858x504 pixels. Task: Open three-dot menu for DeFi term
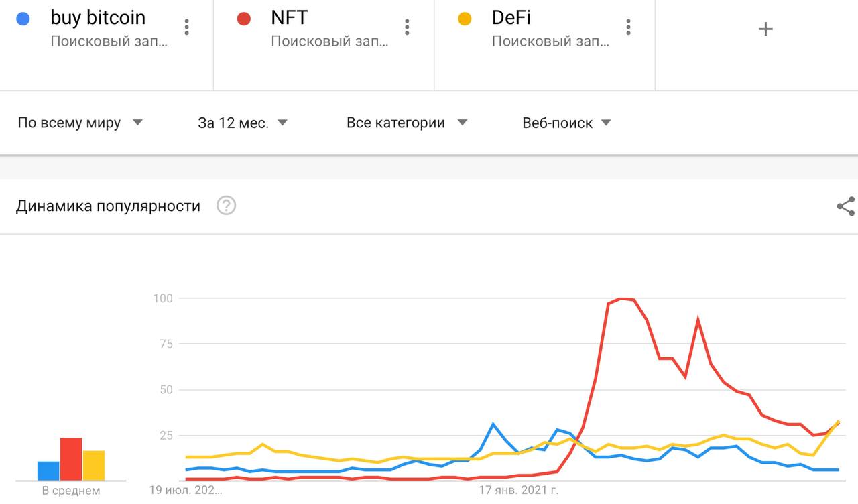pos(628,27)
